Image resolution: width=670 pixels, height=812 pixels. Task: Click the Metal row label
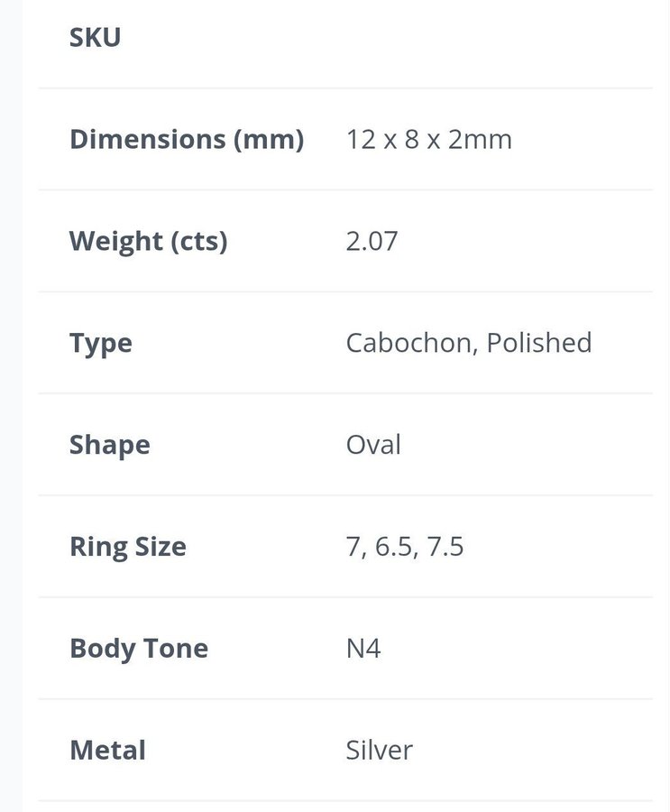pos(107,751)
